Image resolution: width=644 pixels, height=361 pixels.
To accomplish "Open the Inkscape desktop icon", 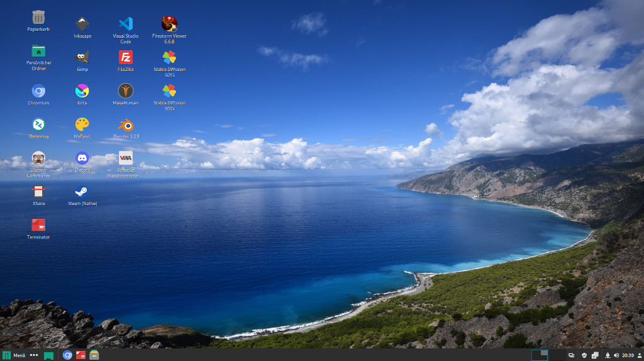I will pyautogui.click(x=82, y=25).
